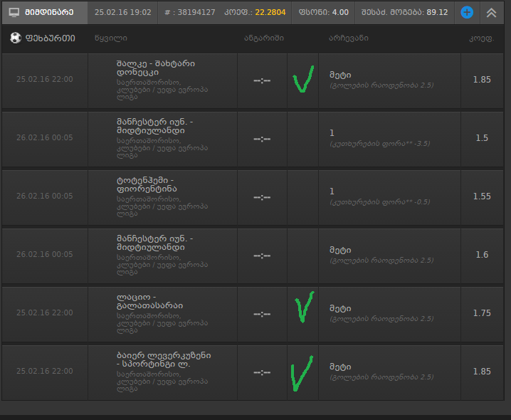This screenshot has height=420, width=511.
Task: Open the მიმდინარე tab
Action: pos(45,12)
